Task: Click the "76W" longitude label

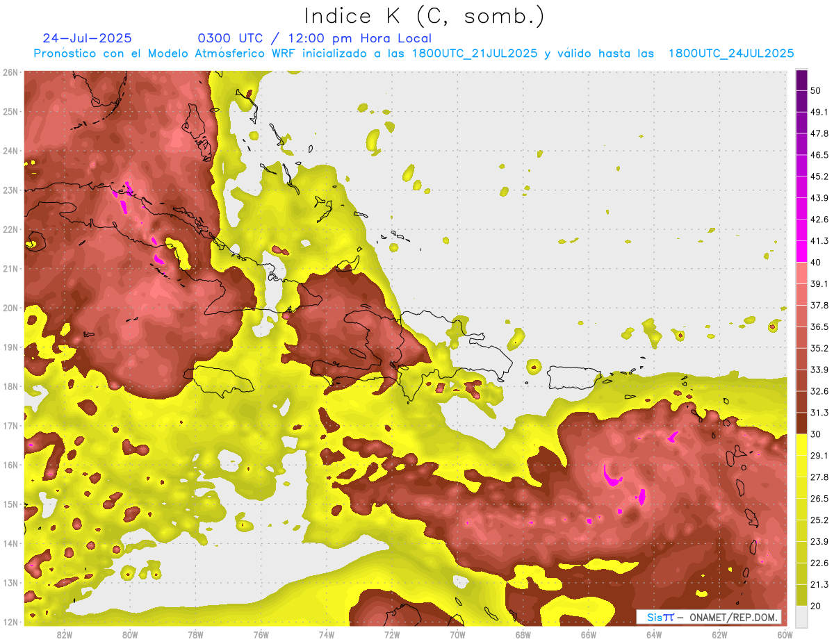Action: 261,635
